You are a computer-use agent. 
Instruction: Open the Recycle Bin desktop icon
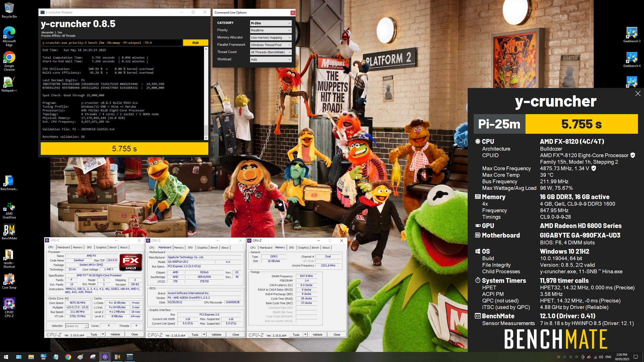tap(9, 10)
